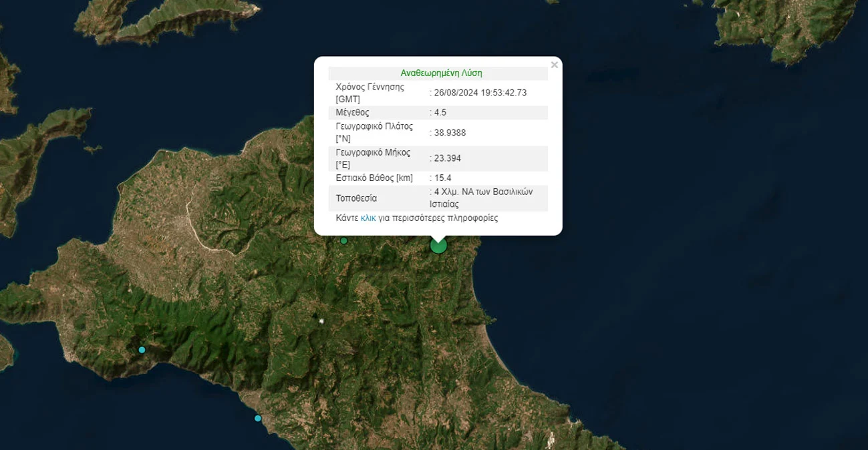
Task: Select the small green marker under popup
Action: [x=343, y=240]
